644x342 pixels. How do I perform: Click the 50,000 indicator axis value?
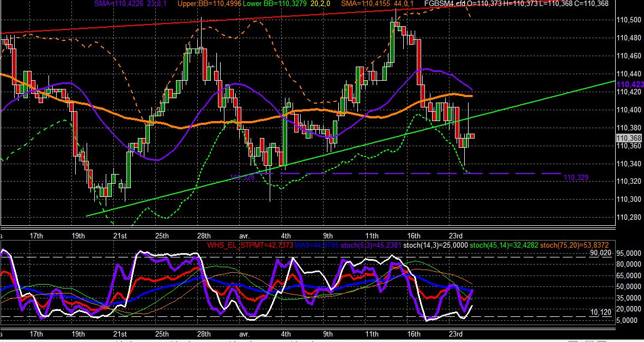click(x=628, y=286)
